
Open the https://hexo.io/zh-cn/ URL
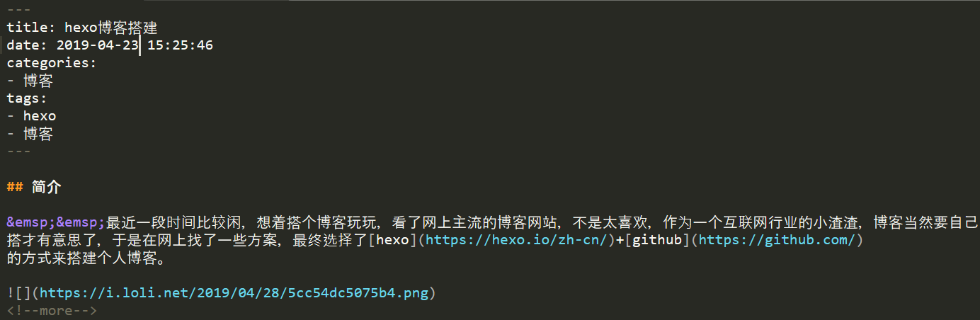[515, 241]
